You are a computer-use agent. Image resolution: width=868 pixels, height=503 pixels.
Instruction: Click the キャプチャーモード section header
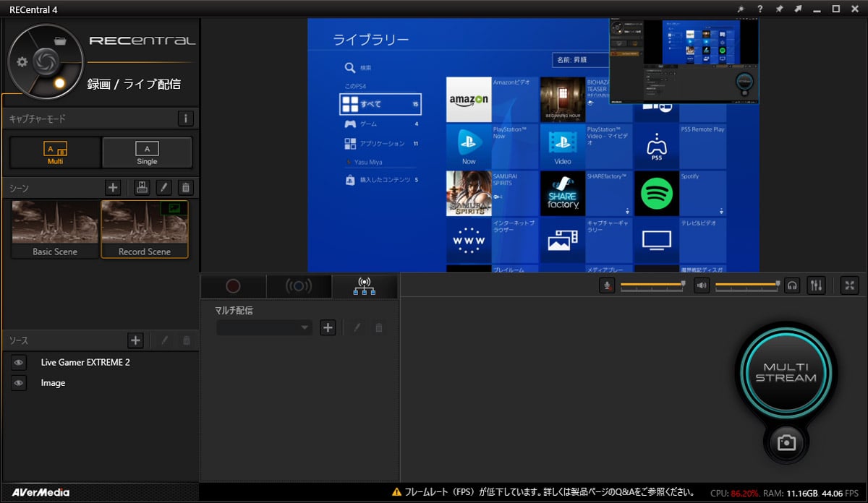[x=37, y=119]
